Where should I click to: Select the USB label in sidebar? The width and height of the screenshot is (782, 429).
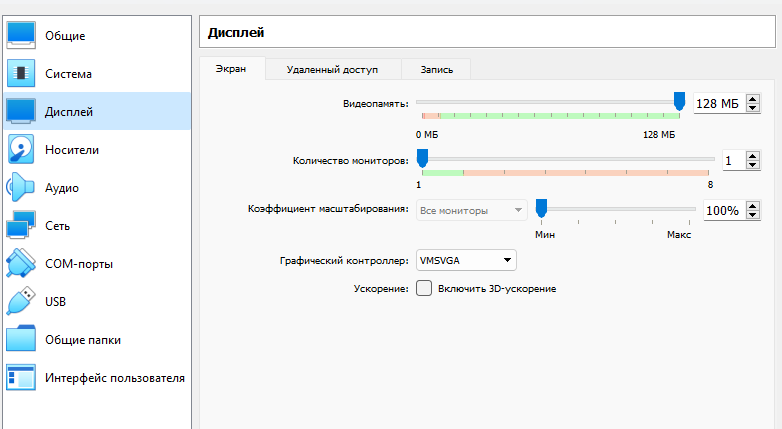pyautogui.click(x=55, y=302)
